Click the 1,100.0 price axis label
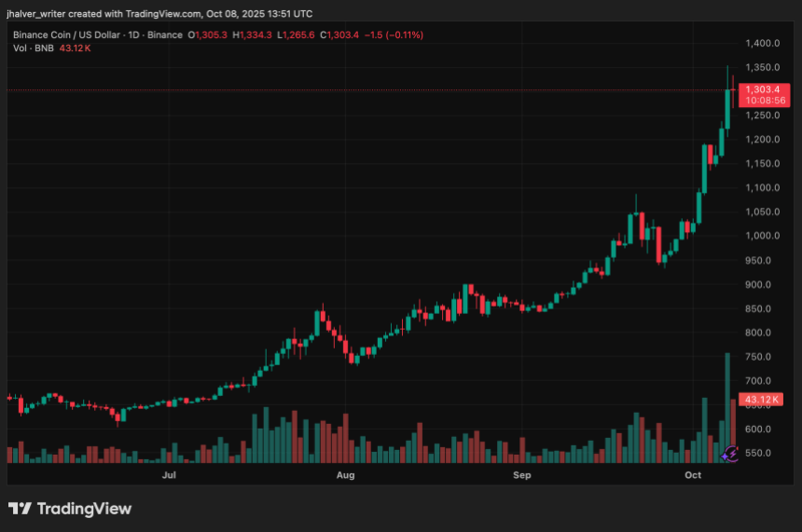 pos(762,187)
